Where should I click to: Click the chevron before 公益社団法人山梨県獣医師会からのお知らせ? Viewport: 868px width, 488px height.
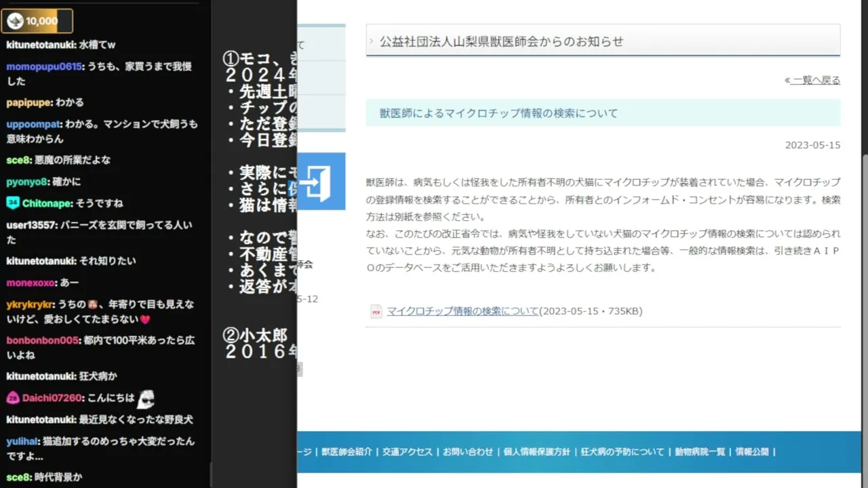(371, 41)
